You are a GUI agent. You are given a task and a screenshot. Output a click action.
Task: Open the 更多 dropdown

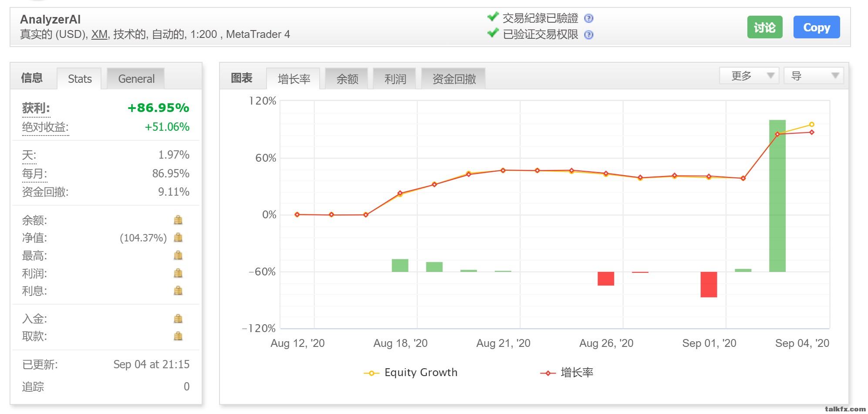point(749,76)
